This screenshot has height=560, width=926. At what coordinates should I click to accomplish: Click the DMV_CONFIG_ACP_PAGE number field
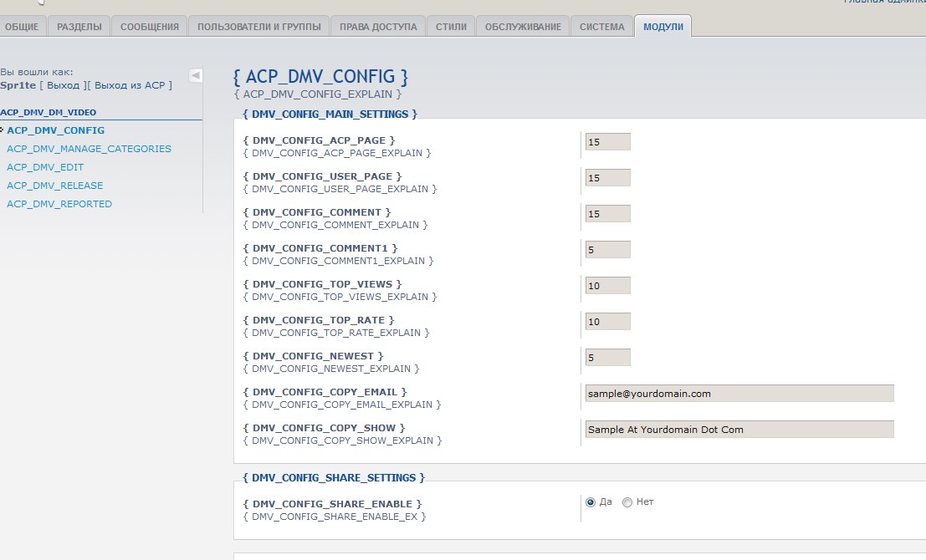(x=608, y=142)
